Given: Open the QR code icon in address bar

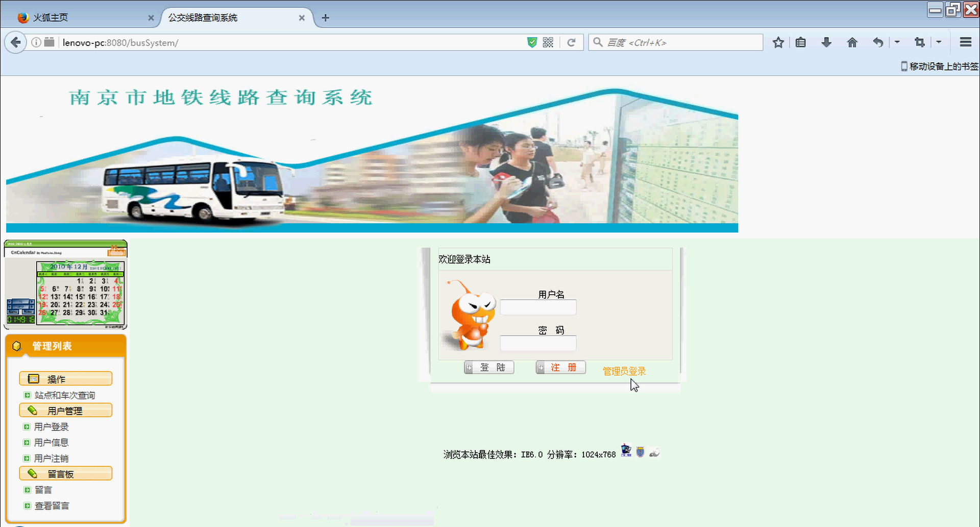Looking at the screenshot, I should click(548, 42).
